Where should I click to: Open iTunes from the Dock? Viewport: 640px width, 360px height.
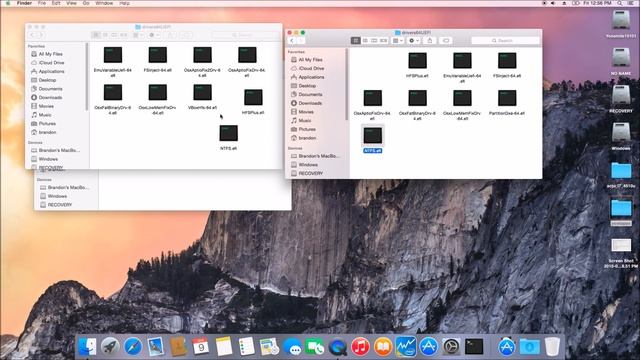360,347
